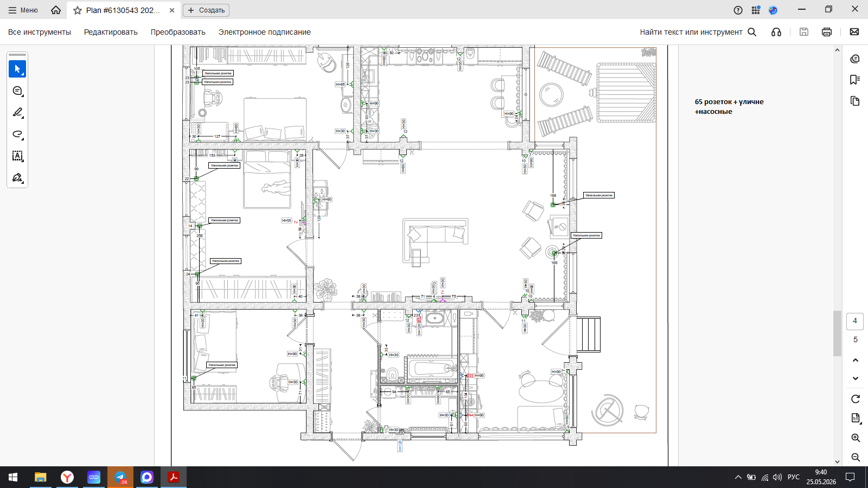The image size is (868, 488).
Task: Star the Plan #6130543 document tab
Action: (78, 10)
